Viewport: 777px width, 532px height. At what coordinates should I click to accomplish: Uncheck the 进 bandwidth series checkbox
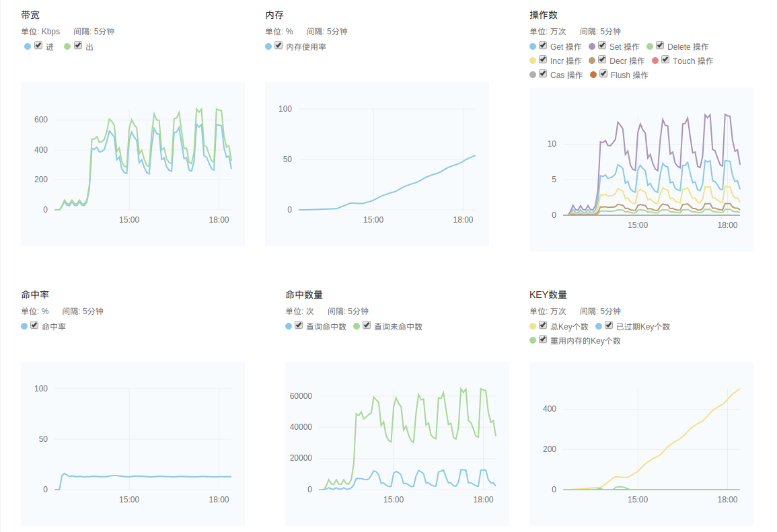tap(38, 46)
